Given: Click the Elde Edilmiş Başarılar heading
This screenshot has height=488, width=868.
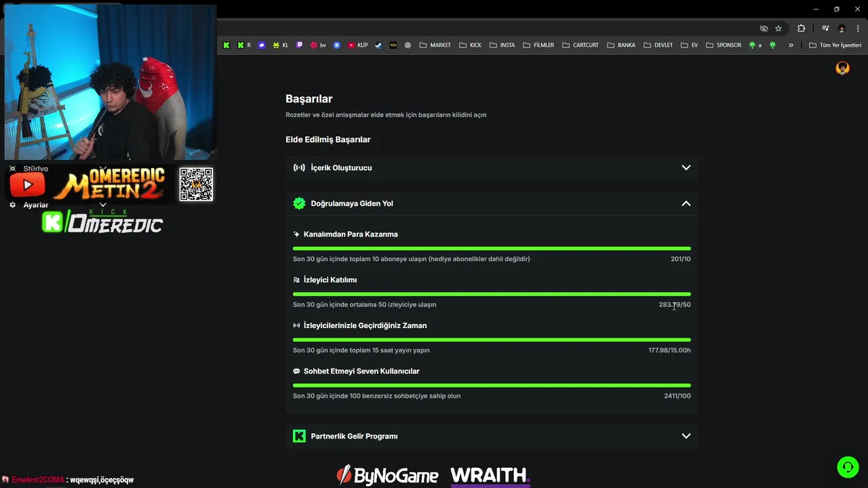Looking at the screenshot, I should click(328, 140).
